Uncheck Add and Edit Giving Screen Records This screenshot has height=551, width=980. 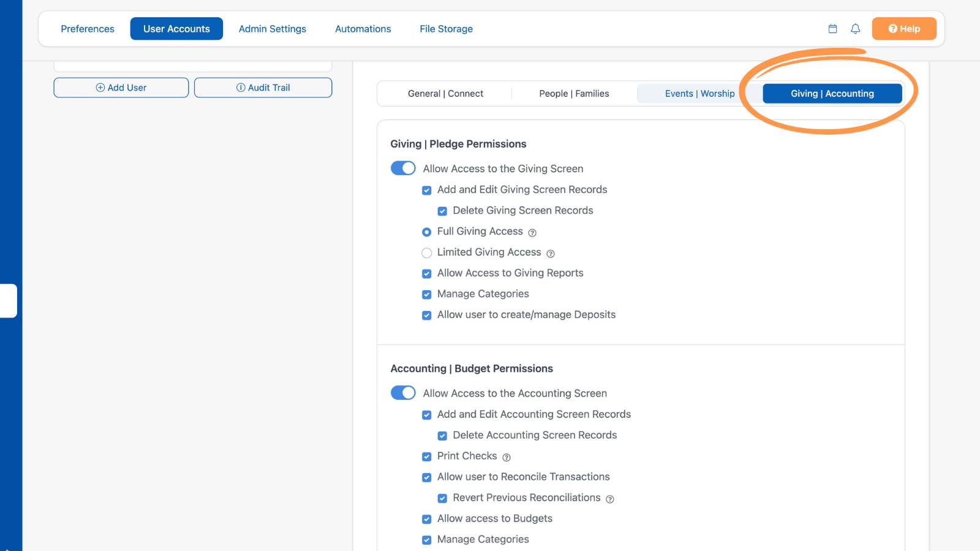pyautogui.click(x=427, y=190)
